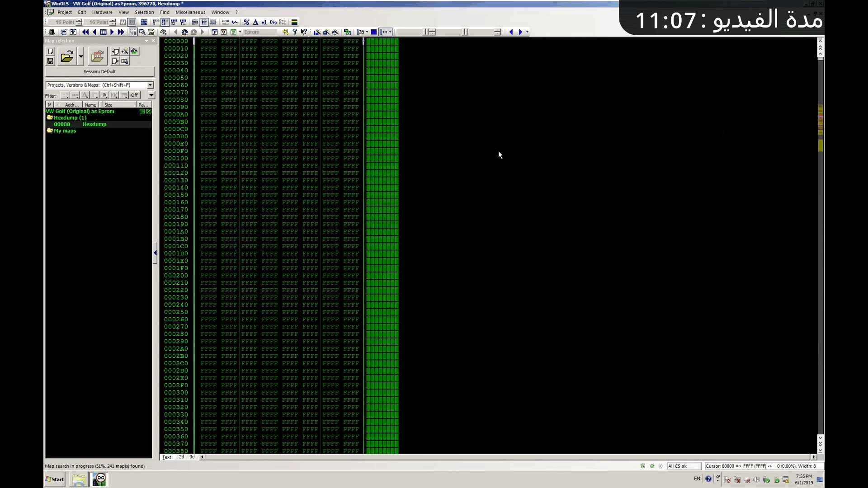Click the floppy disk save icon
The height and width of the screenshot is (488, 868).
(51, 61)
